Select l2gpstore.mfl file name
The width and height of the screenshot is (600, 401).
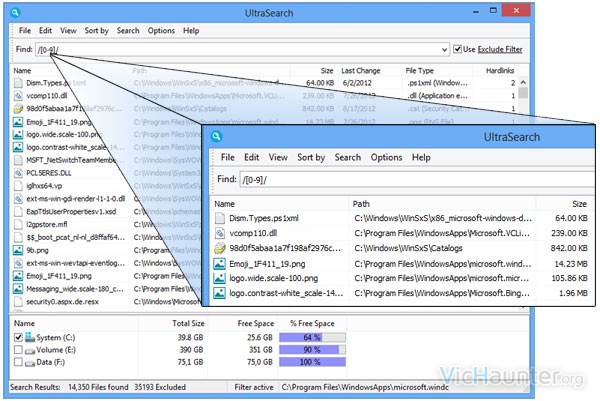(x=47, y=225)
